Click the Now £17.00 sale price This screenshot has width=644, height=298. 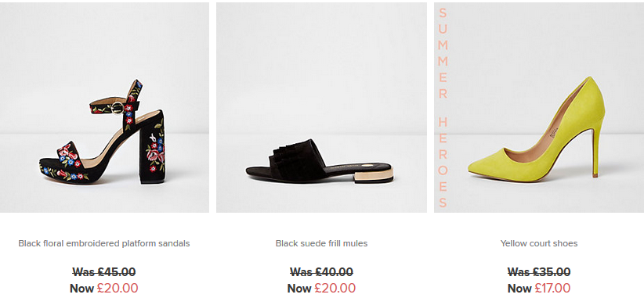tap(539, 288)
